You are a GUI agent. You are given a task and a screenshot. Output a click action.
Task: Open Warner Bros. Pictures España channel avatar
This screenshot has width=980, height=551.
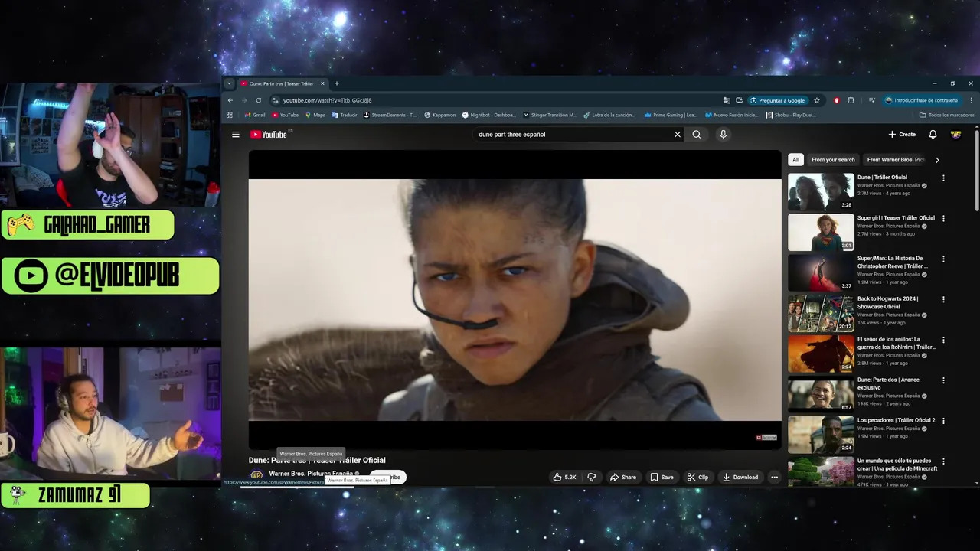click(256, 476)
